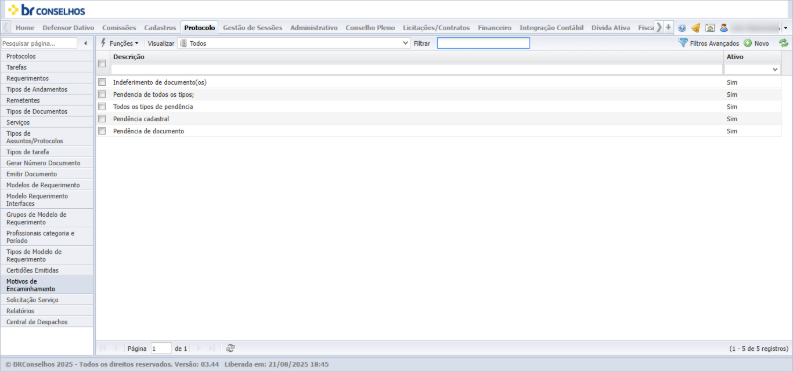Click the Pesquisar página search field
This screenshot has width=793, height=372.
(39, 43)
